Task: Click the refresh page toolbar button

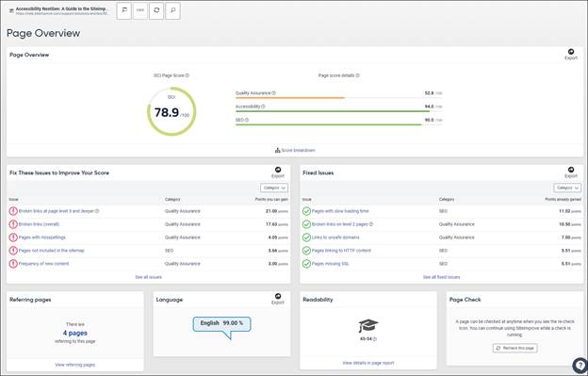Action: tap(156, 10)
